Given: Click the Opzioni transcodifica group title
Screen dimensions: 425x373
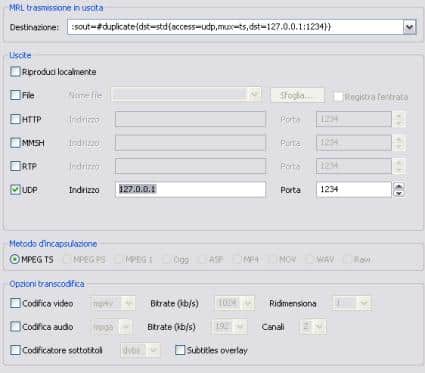Looking at the screenshot, I should tap(47, 284).
